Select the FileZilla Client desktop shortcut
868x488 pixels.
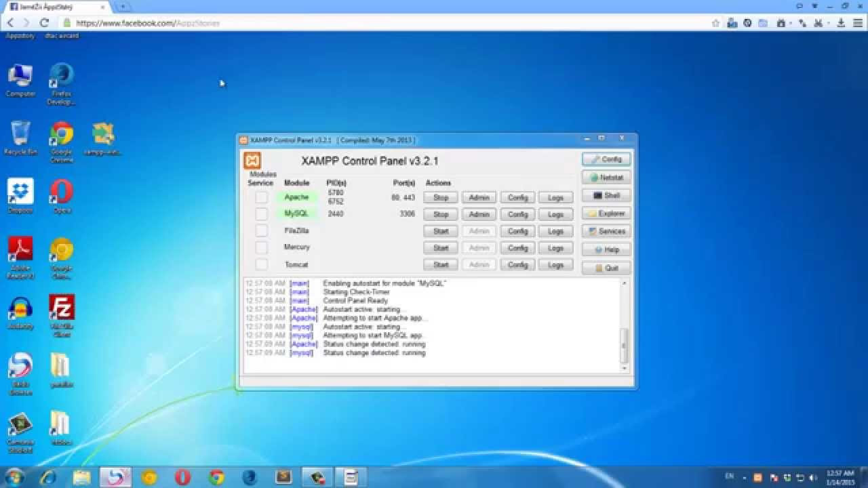coord(62,316)
